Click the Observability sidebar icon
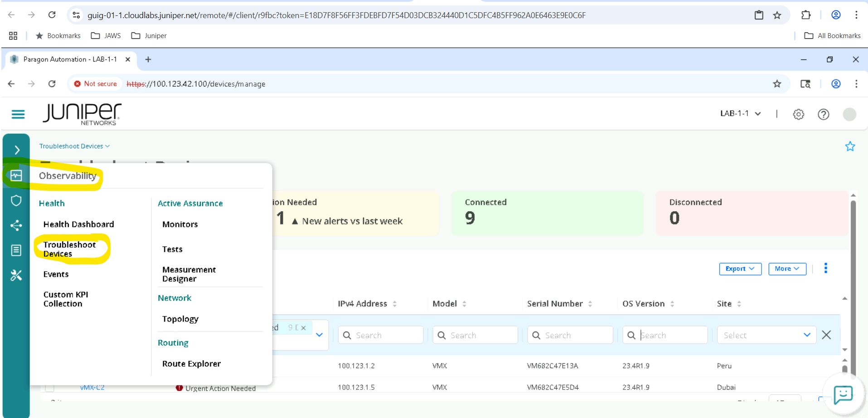The width and height of the screenshot is (868, 418). click(16, 175)
